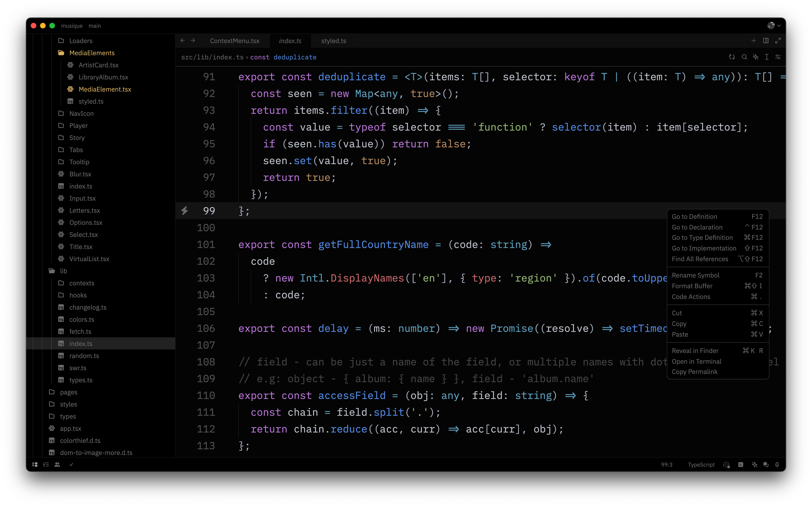Toggle the collaboration panel icon
The width and height of the screenshot is (812, 506).
point(58,465)
